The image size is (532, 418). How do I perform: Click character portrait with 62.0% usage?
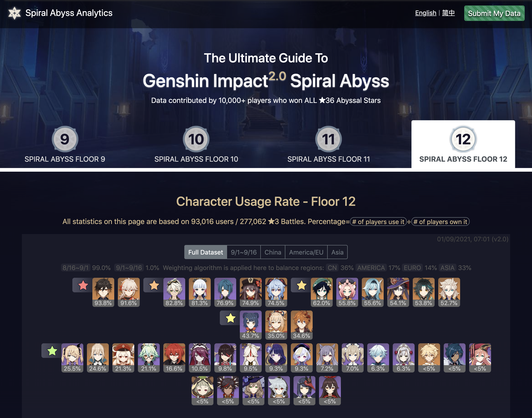322,292
